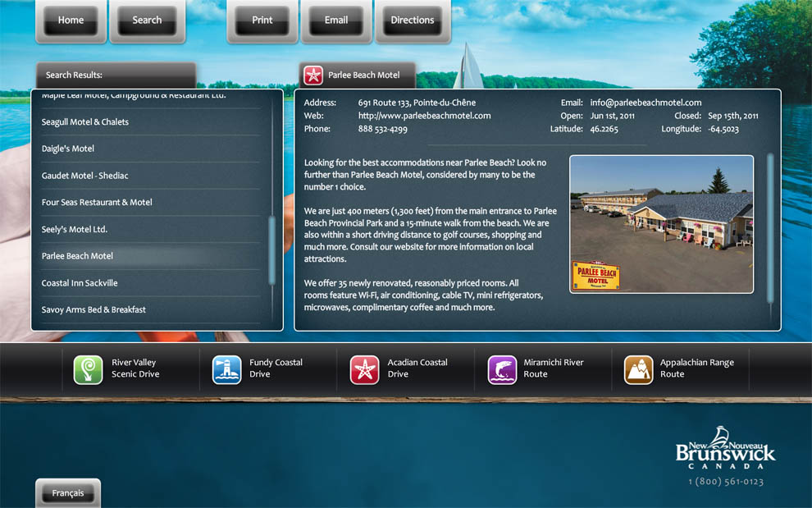Click the longitude value -64.5023
Screen dimensions: 812x508
pyautogui.click(x=723, y=129)
